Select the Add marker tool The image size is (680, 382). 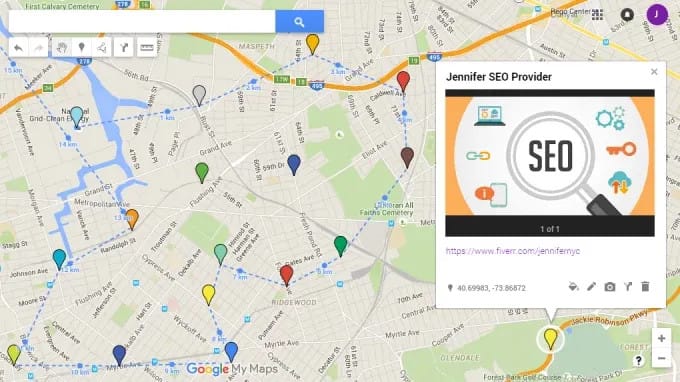[x=82, y=48]
